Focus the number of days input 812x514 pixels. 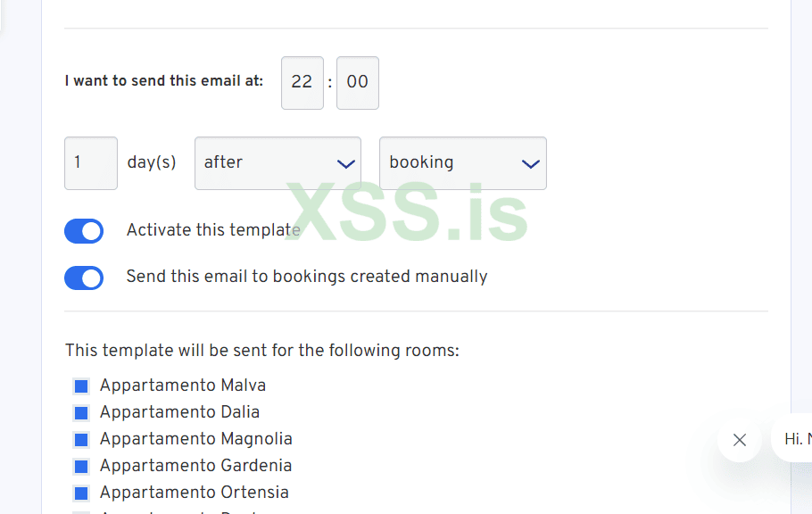(x=91, y=163)
